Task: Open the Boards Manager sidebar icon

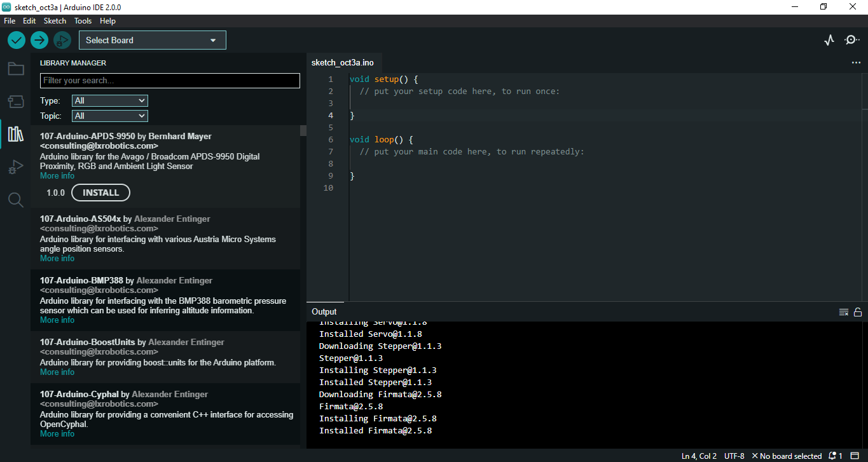Action: coord(16,102)
